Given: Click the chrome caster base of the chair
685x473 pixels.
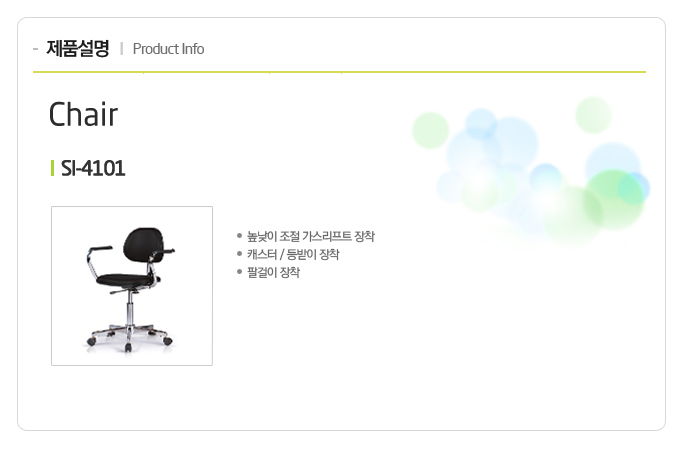Looking at the screenshot, I should 129,336.
